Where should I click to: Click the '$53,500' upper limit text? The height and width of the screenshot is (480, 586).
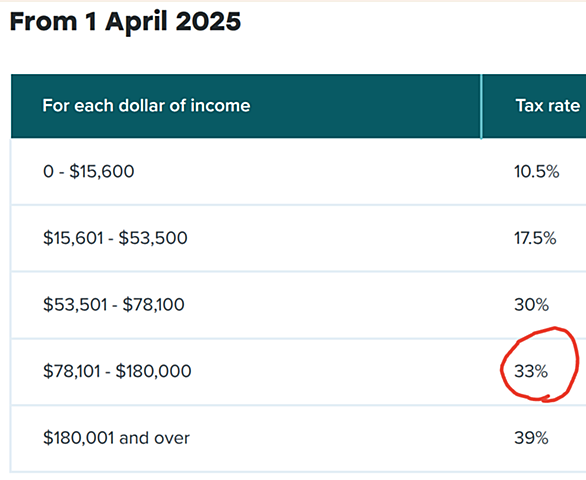tap(153, 238)
